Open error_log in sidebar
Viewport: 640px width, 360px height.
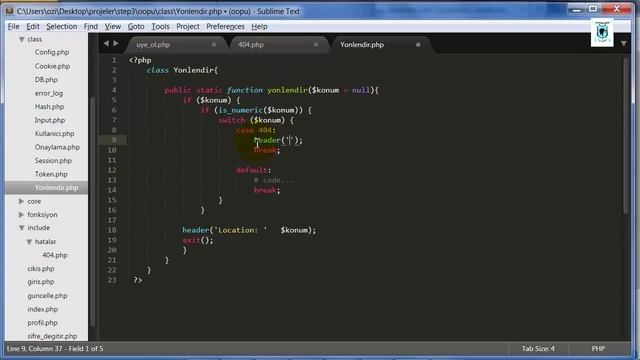tap(49, 93)
